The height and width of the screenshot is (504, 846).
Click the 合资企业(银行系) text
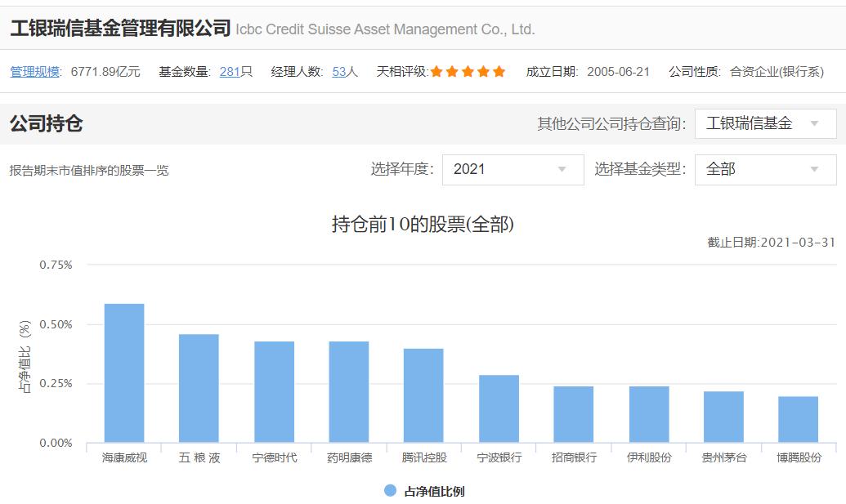pyautogui.click(x=777, y=72)
